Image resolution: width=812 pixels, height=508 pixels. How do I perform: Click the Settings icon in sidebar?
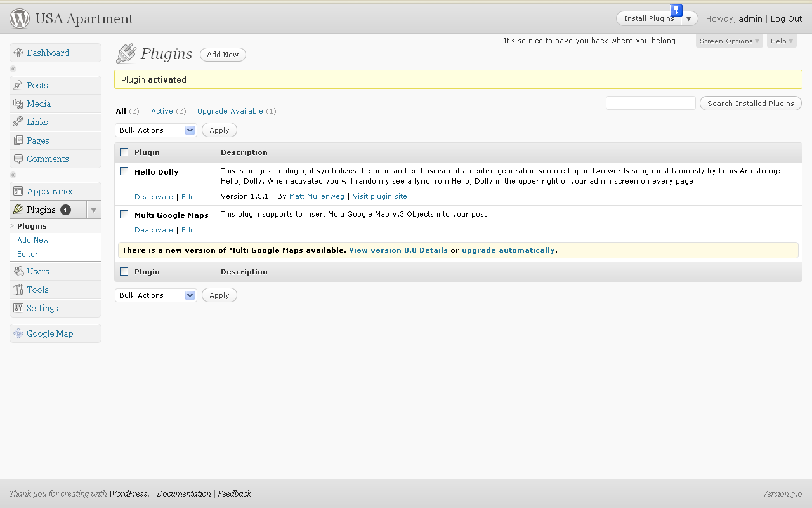[x=18, y=308]
